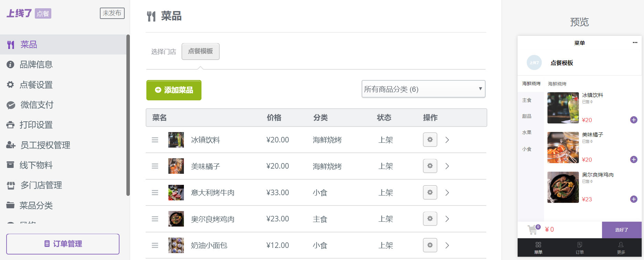Select 甜品 category in preview menu
The width and height of the screenshot is (644, 260).
(527, 116)
